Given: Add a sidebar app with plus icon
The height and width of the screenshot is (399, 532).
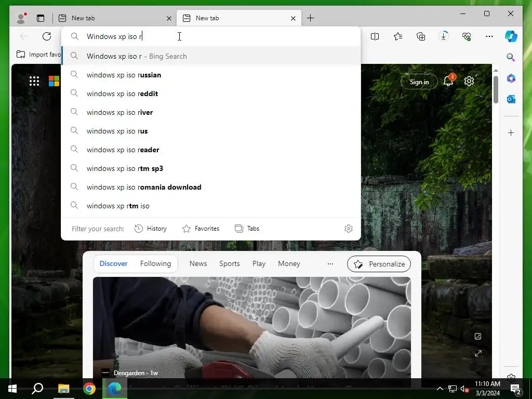Looking at the screenshot, I should (x=511, y=132).
